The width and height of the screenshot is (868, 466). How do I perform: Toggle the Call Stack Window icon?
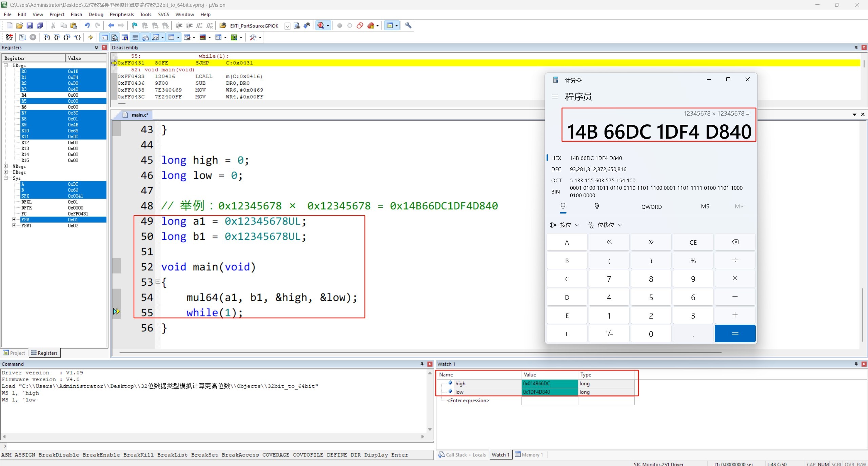[145, 37]
